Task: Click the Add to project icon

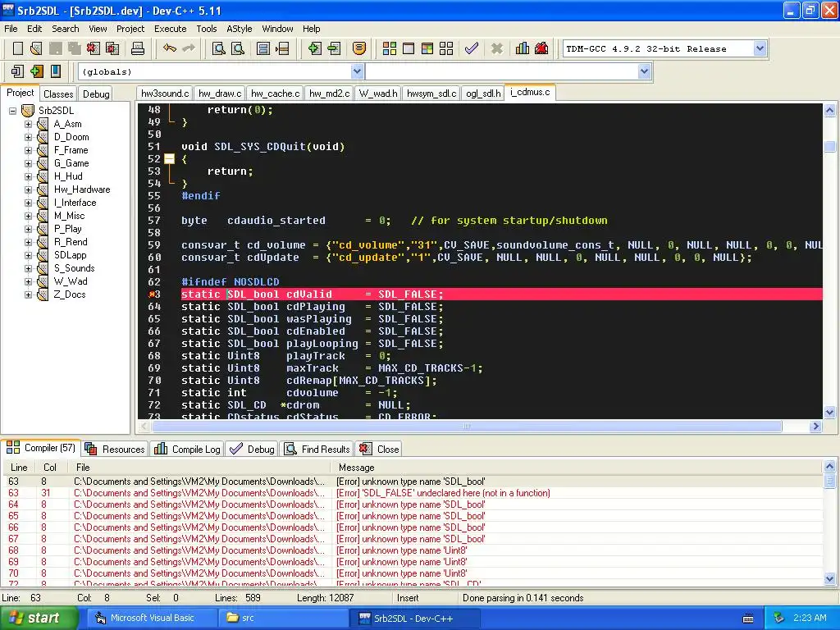Action: pyautogui.click(x=315, y=48)
